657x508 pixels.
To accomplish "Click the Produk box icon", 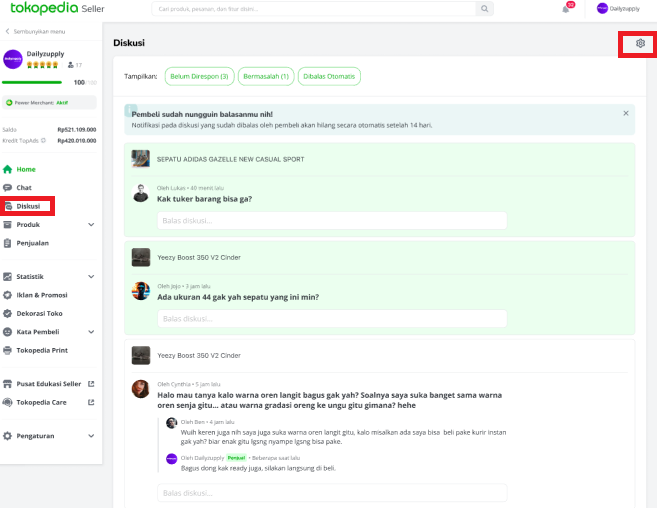I will pos(8,225).
